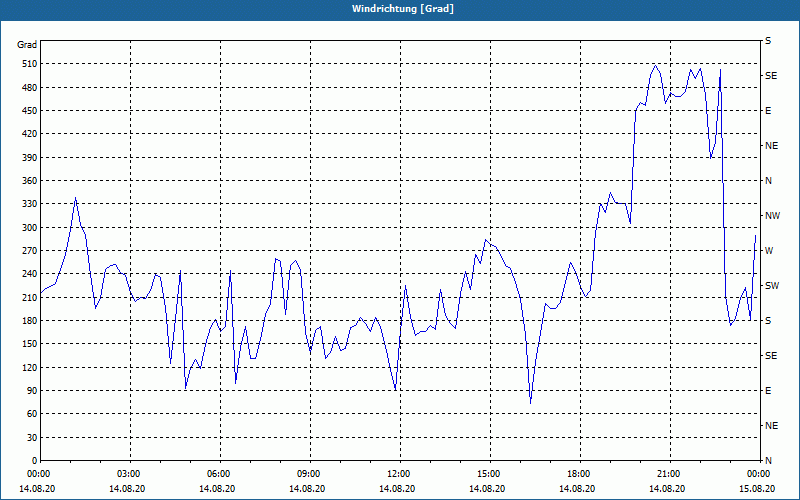Select the 210 y-axis value
The height and width of the screenshot is (500, 800).
(x=30, y=297)
